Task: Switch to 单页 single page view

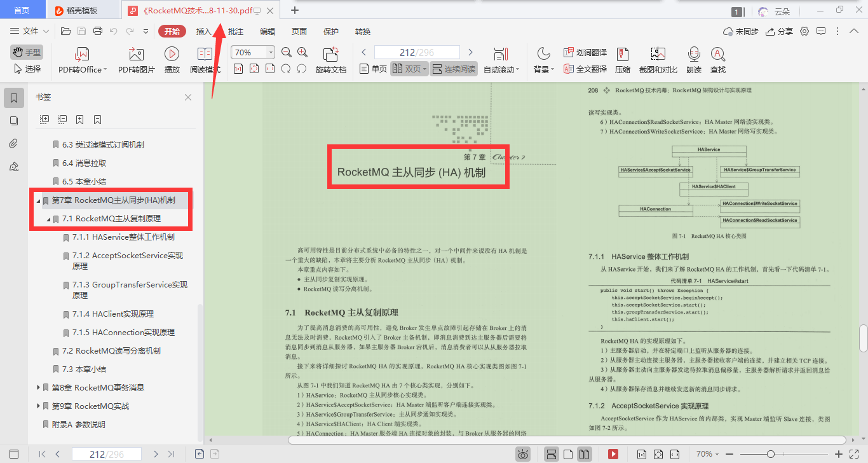Action: (x=373, y=69)
